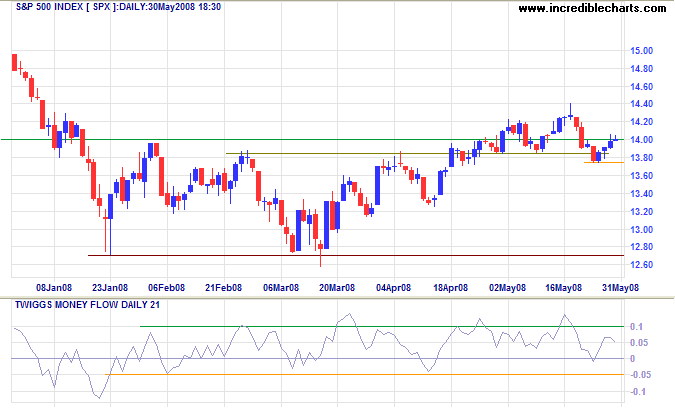675x410 pixels.
Task: Click the 0.1 money flow axis value
Action: click(x=636, y=327)
